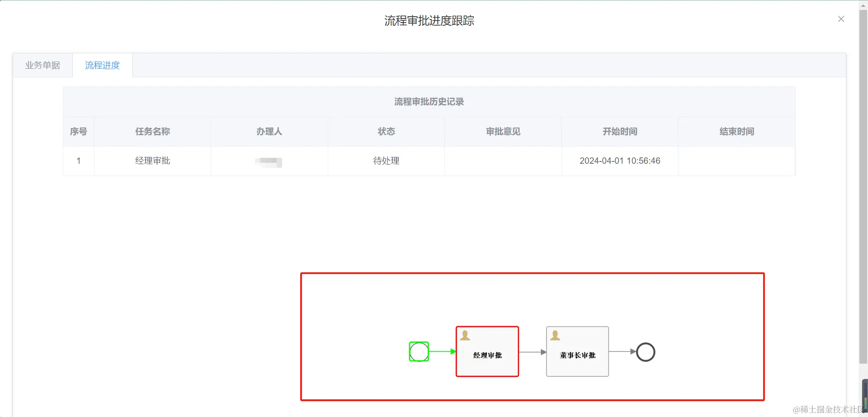Click the 序号 column header

(x=79, y=132)
